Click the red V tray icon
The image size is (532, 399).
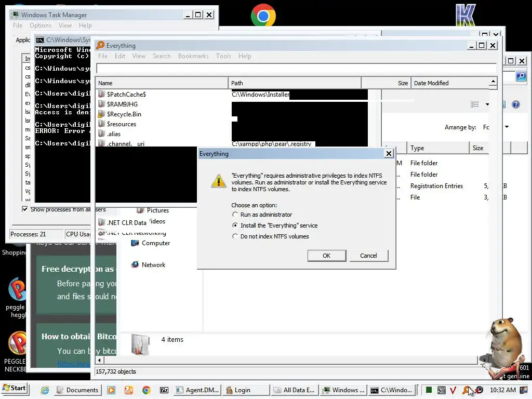click(x=453, y=390)
